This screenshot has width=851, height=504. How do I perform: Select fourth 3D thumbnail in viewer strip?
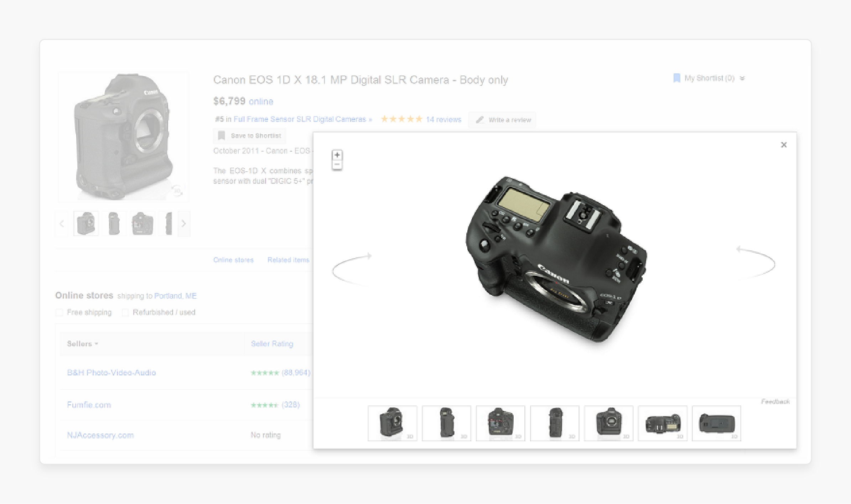[x=555, y=423]
